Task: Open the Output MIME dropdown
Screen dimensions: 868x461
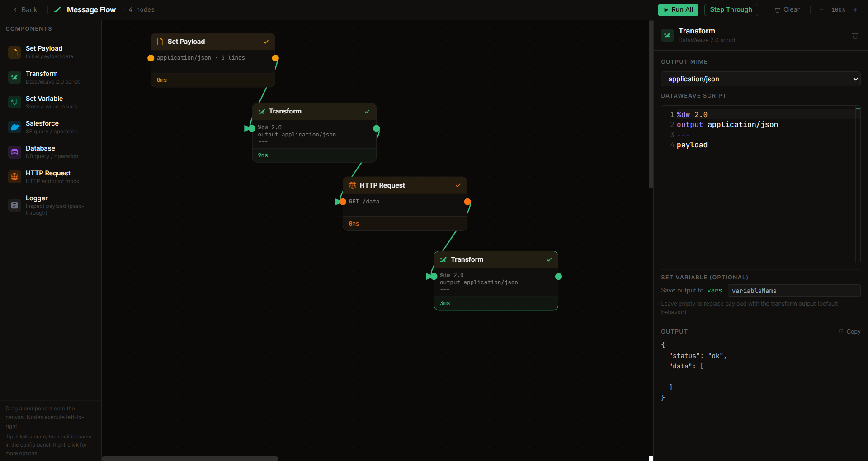Action: [760, 79]
